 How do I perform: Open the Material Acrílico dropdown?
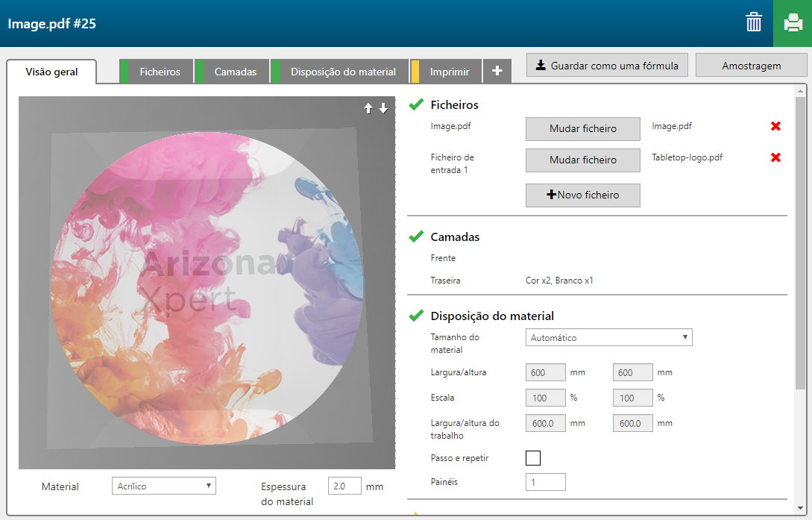(x=163, y=486)
